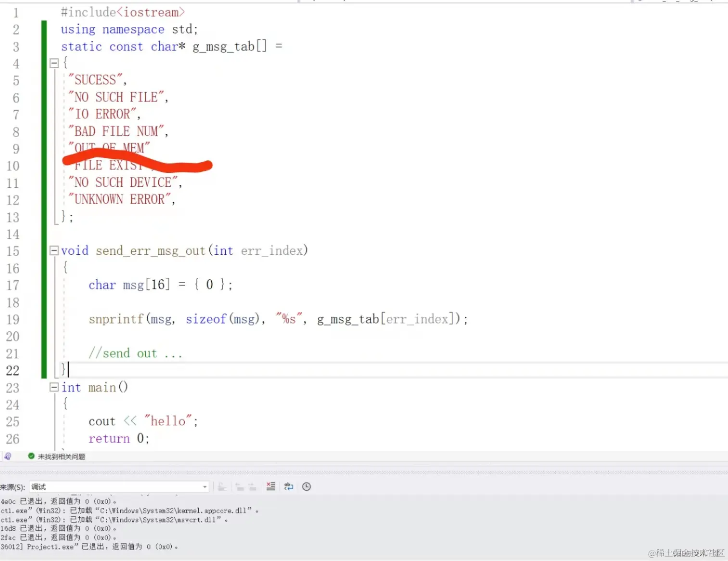Collapse the g_msg_tab array block

54,63
